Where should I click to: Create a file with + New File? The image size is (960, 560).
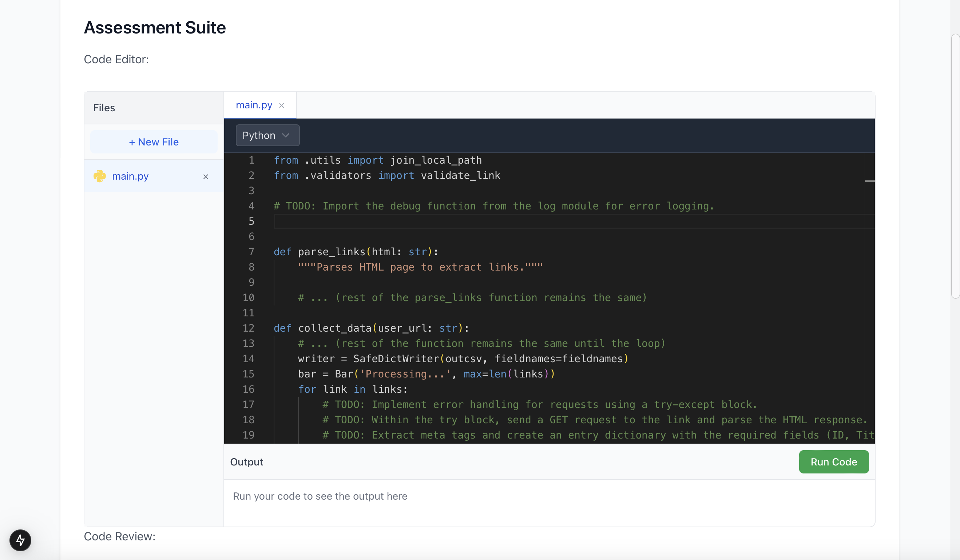tap(154, 142)
